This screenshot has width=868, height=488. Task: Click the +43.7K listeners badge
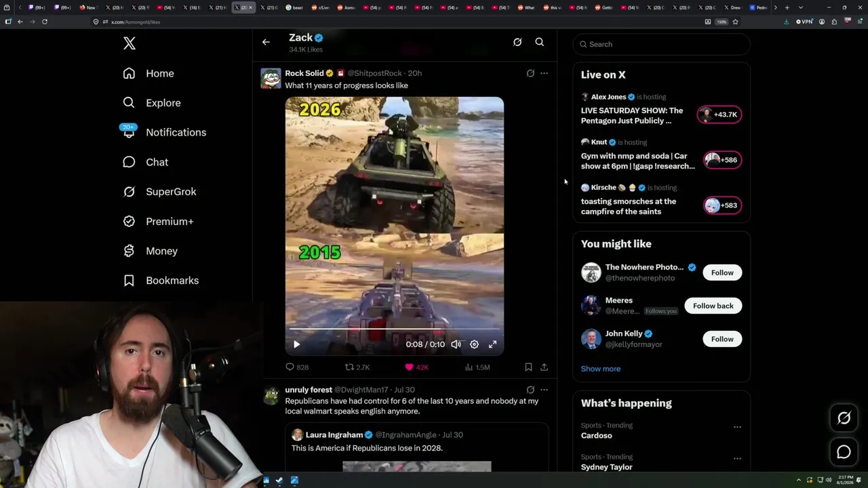[x=719, y=115]
